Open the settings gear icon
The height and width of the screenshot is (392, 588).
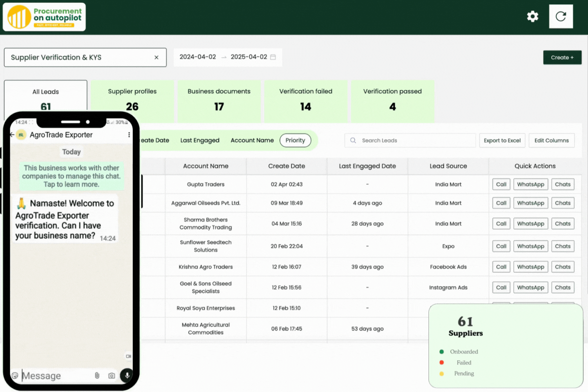532,16
